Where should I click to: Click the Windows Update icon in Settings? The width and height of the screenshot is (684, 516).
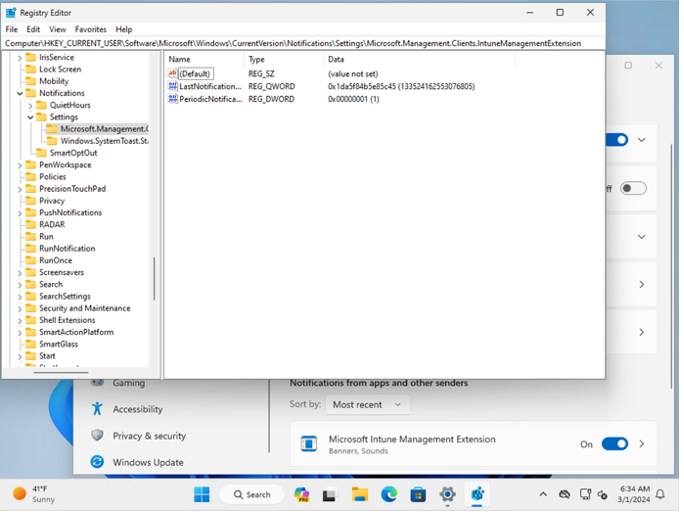tap(97, 462)
